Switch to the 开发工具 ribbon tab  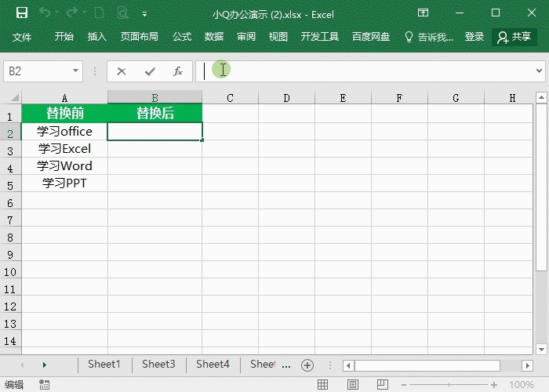coord(320,36)
